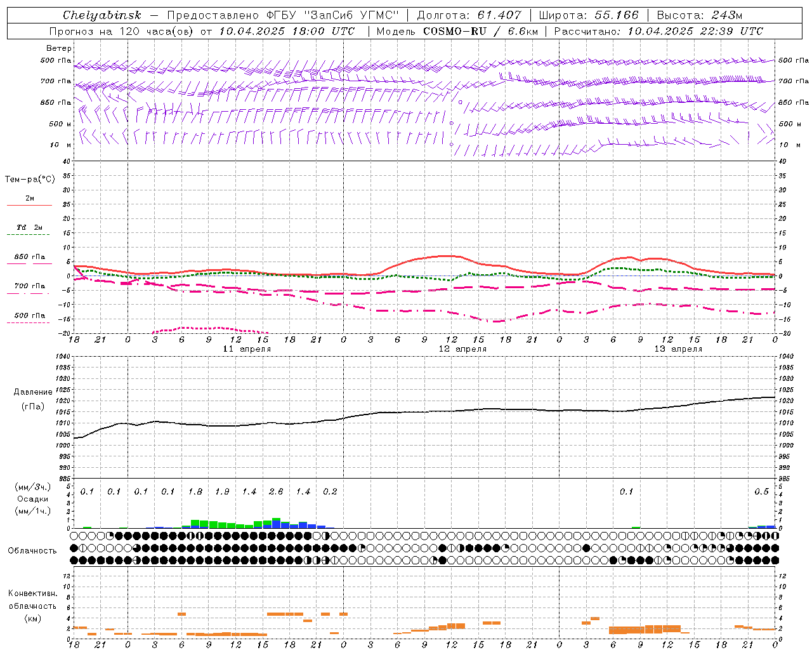This screenshot has height=650, width=812.
Task: Select the 850 гПа temperature legend entry
Action: [x=30, y=257]
